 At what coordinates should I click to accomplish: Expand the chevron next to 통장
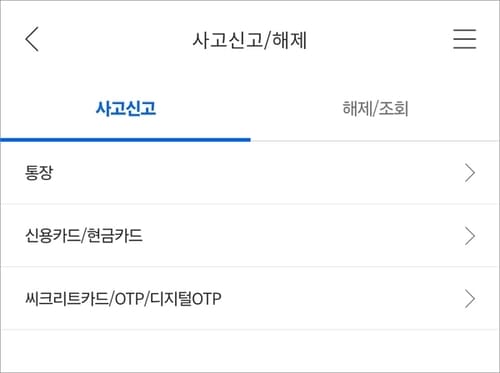point(470,173)
